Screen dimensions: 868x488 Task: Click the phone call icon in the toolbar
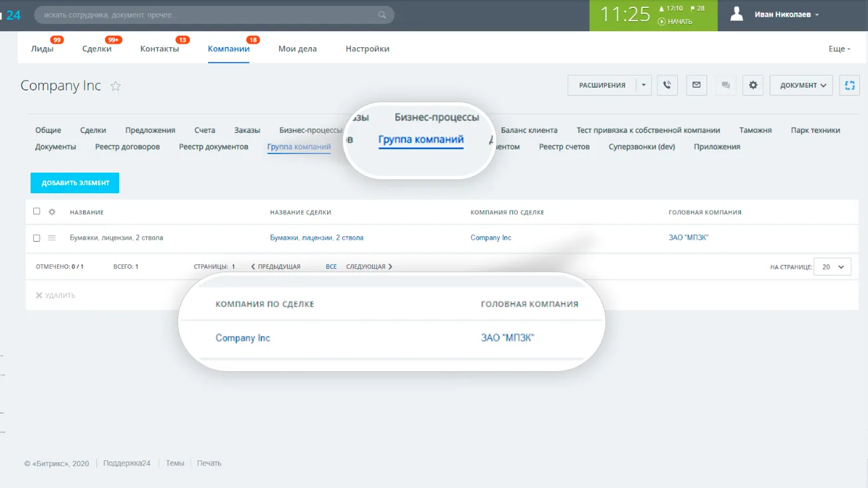point(667,85)
